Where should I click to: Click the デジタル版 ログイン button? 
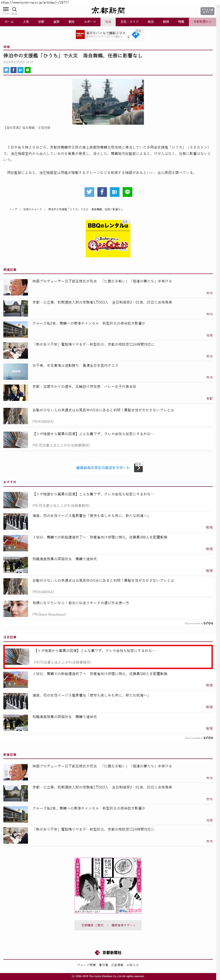click(x=207, y=11)
